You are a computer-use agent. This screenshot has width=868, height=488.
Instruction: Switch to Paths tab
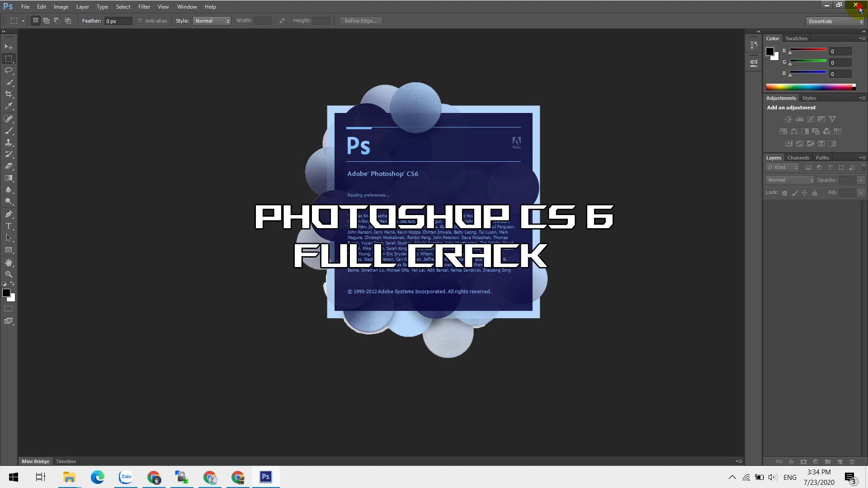point(822,157)
